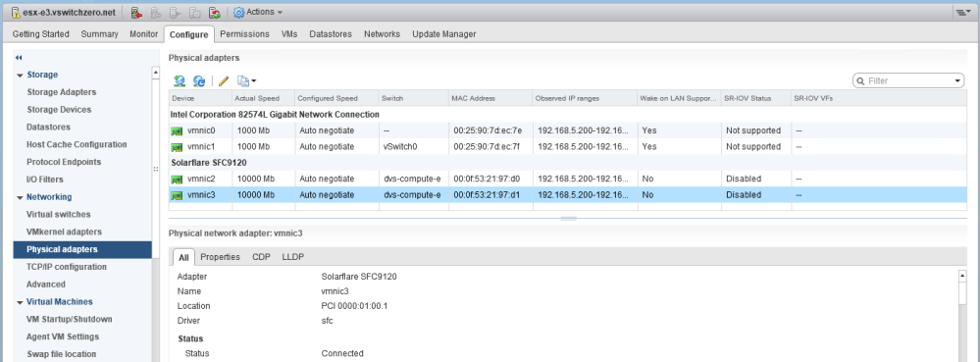
Task: Open I/O Filters
Action: (44, 180)
